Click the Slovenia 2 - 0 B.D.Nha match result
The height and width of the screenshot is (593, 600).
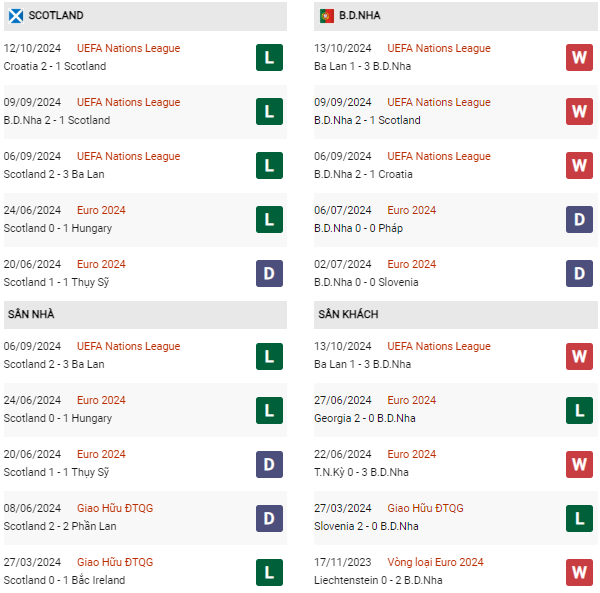click(366, 526)
